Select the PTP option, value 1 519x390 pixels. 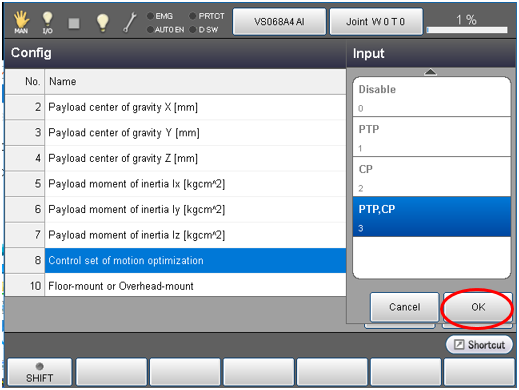pyautogui.click(x=431, y=137)
